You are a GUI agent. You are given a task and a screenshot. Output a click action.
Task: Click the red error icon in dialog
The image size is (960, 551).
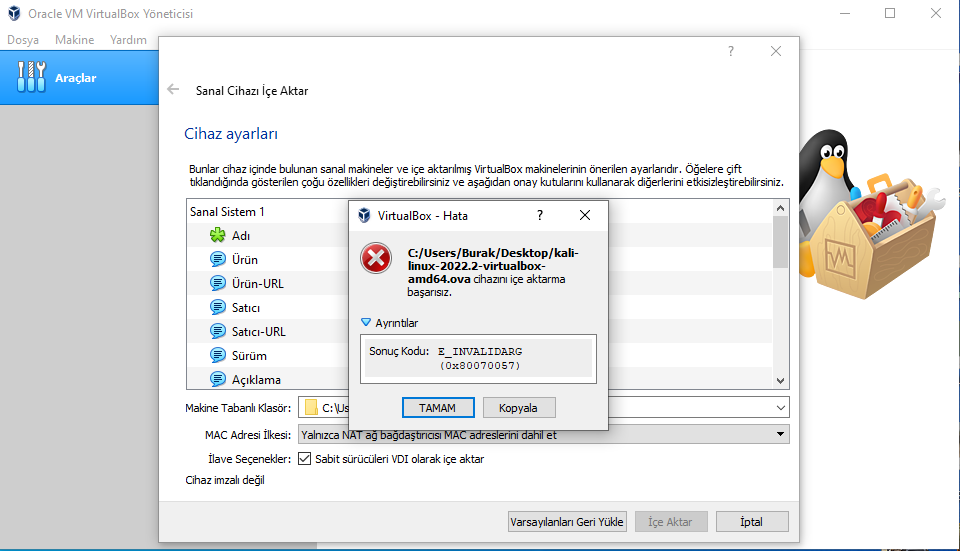click(376, 258)
